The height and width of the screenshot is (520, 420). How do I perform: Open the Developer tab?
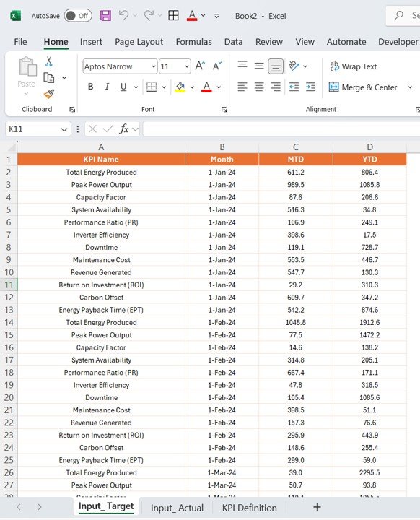[398, 42]
